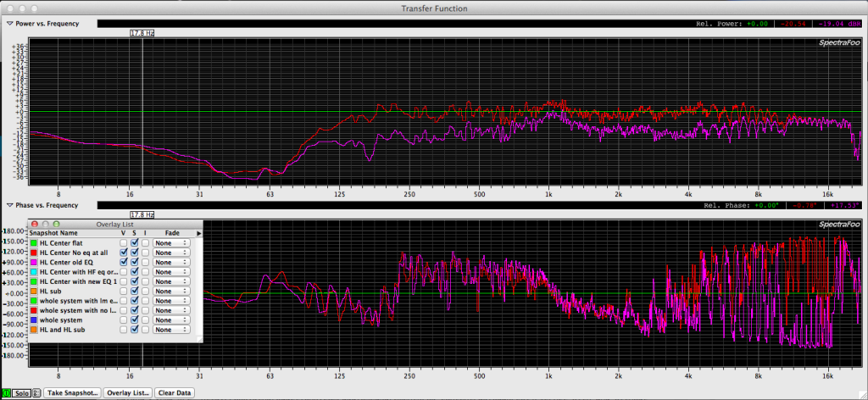Collapse the Phase vs. Frequency section
The height and width of the screenshot is (400, 868).
tap(9, 205)
